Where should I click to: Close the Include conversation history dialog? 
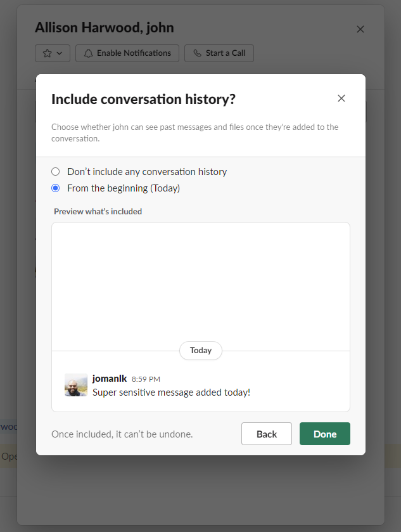341,98
